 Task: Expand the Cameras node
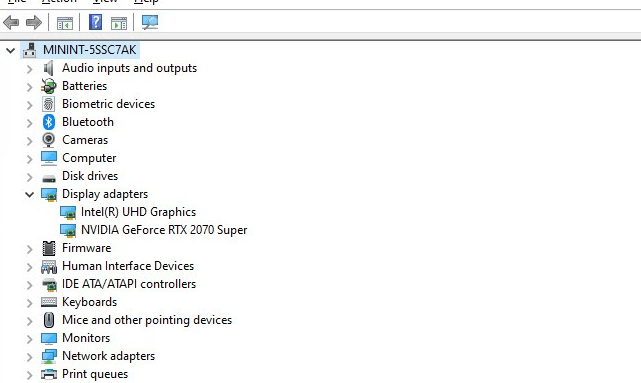tap(29, 141)
